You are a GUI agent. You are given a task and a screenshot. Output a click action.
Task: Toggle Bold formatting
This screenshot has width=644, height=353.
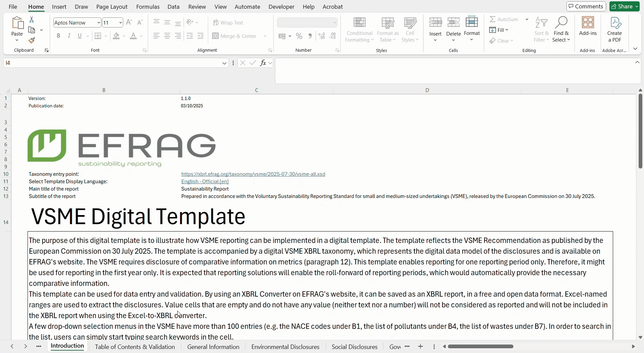[58, 36]
